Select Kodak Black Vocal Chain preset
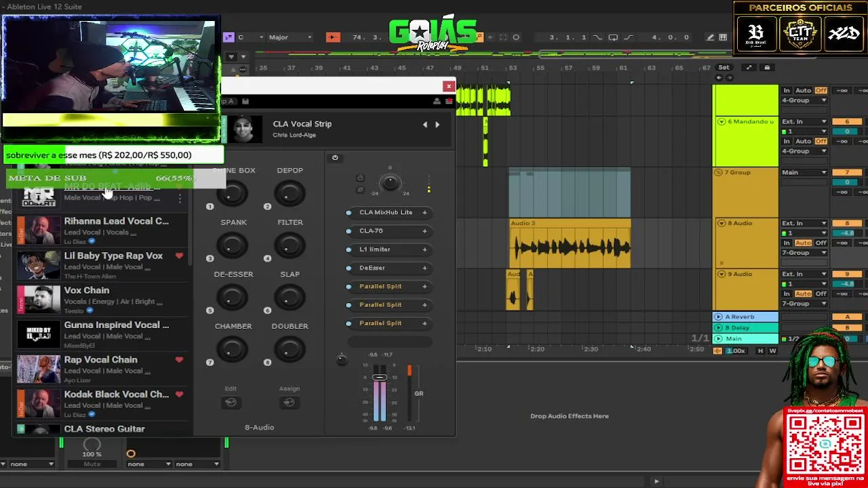This screenshot has height=488, width=868. click(102, 403)
